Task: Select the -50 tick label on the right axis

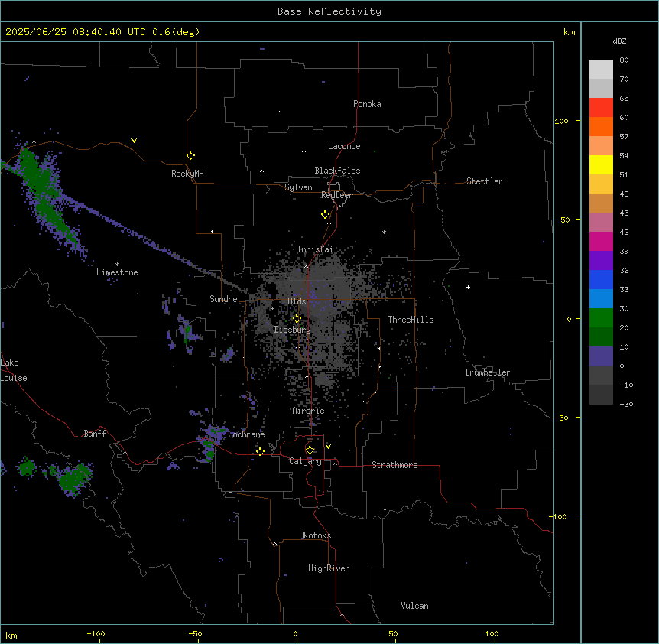Action: 560,418
